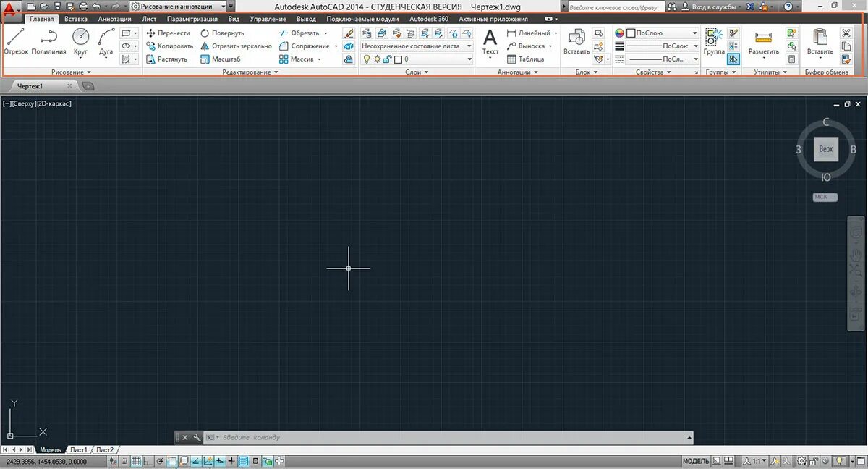Toggle the МОДЕЛЬ space button in status bar

point(696,461)
